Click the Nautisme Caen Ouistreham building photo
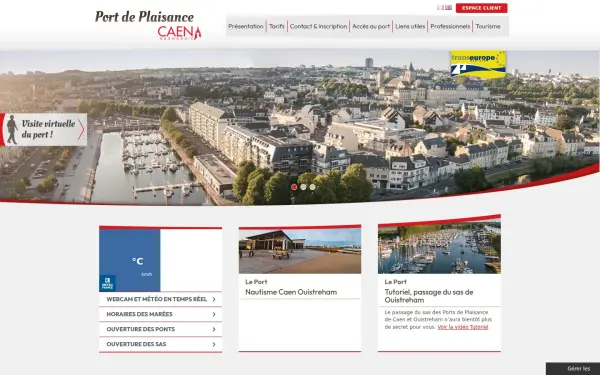600x375 pixels. 300,251
